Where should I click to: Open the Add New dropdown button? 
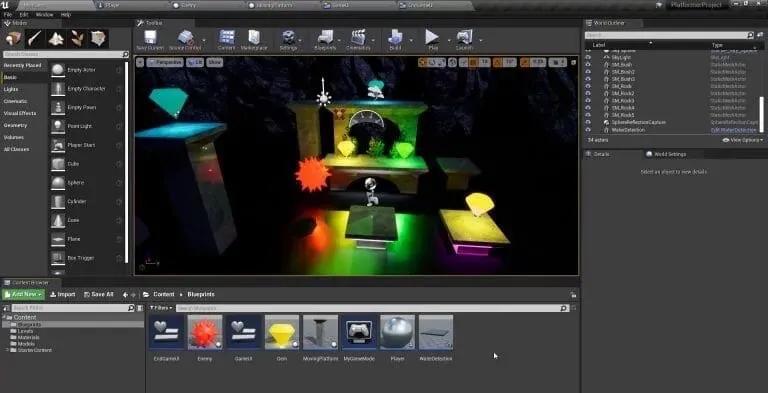24,295
